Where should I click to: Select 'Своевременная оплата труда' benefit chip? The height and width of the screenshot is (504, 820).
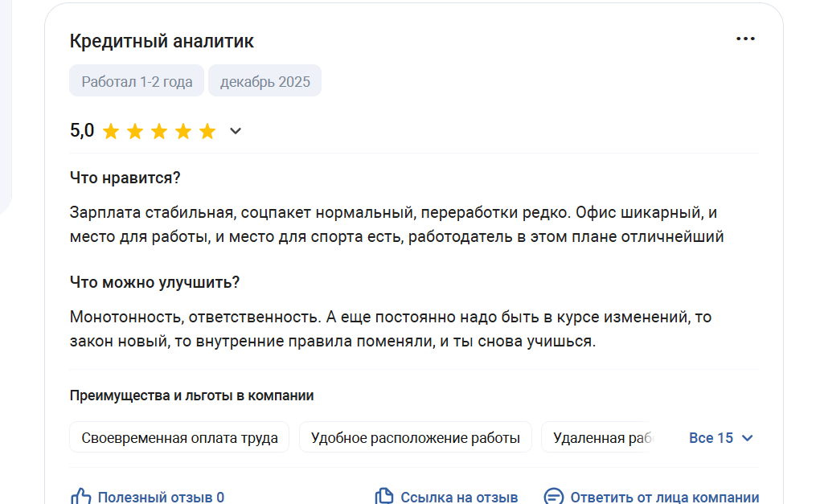(x=179, y=438)
